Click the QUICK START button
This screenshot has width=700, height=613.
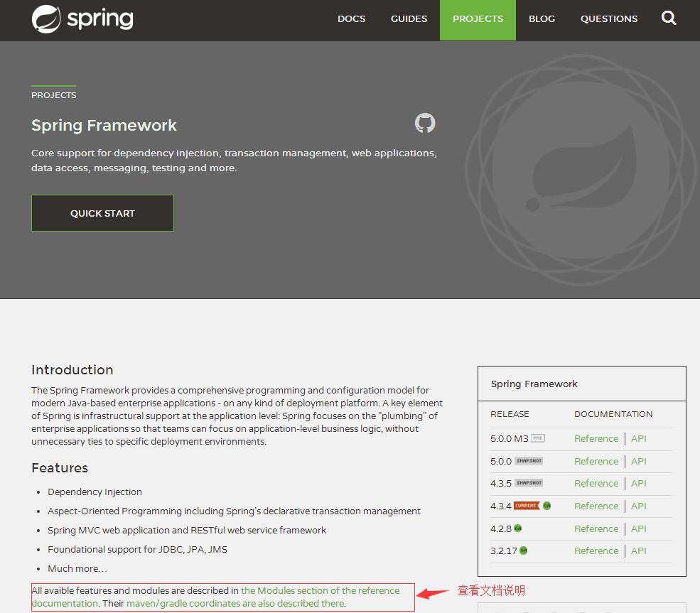[x=102, y=213]
